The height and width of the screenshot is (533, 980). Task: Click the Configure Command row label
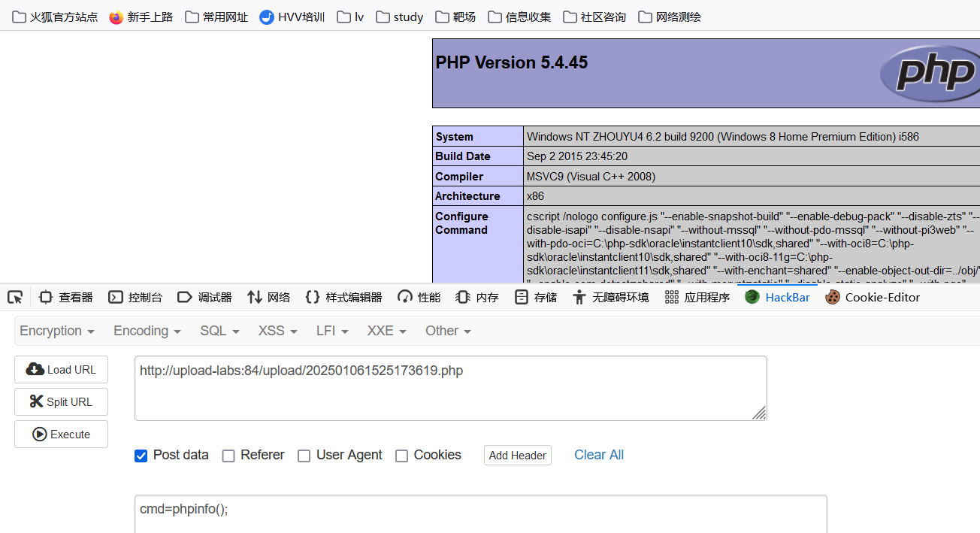coord(461,223)
